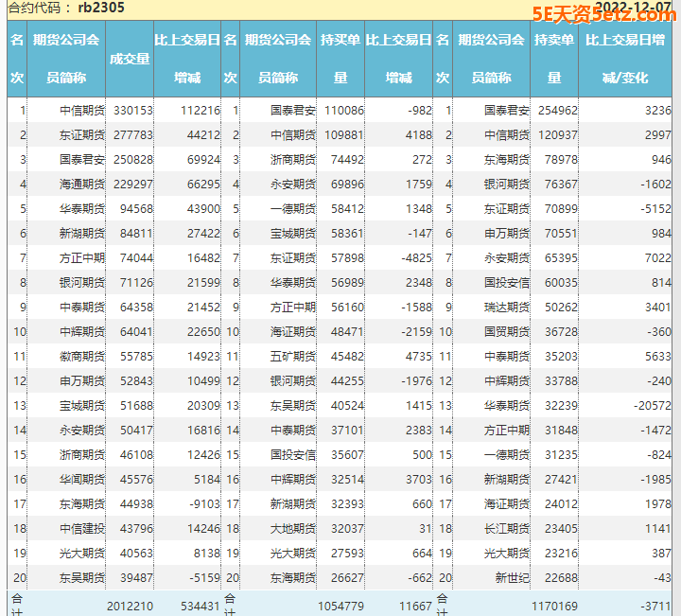The image size is (681, 616).
Task: Click 国贸期货 in the short ranking
Action: [507, 332]
